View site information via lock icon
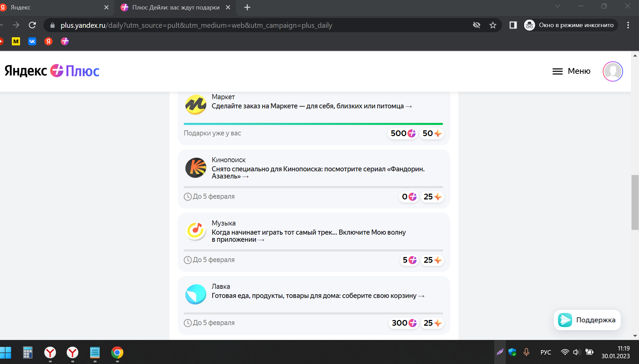The height and width of the screenshot is (364, 639). [52, 25]
